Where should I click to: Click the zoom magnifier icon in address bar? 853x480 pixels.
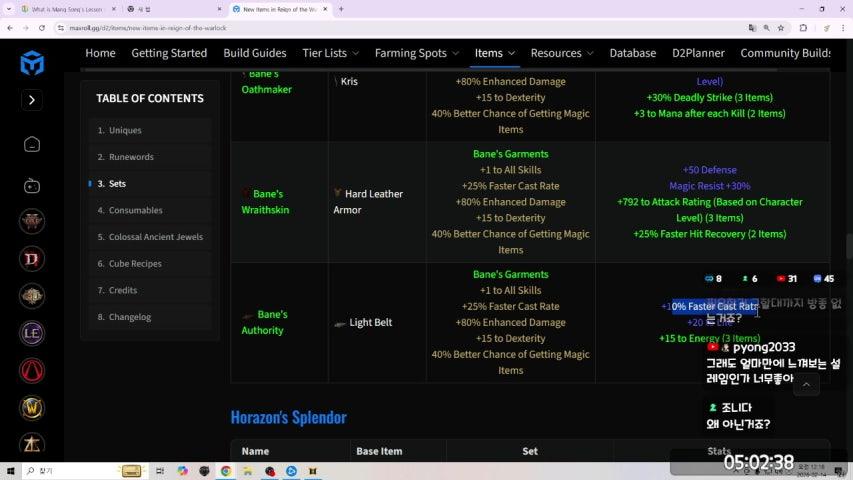pyautogui.click(x=767, y=28)
